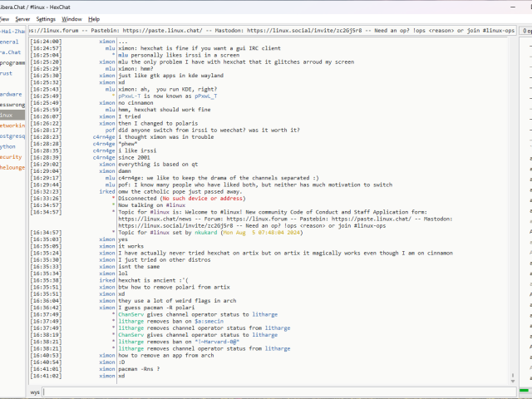This screenshot has width=532, height=399.
Task: Select the general channel in the channel tree
Action: [x=9, y=41]
